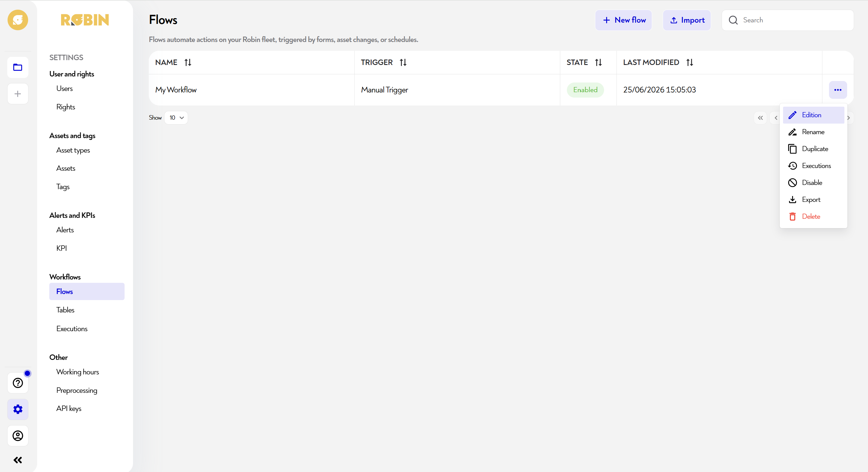Image resolution: width=868 pixels, height=472 pixels.
Task: Sort by Name column arrows
Action: pyautogui.click(x=188, y=62)
